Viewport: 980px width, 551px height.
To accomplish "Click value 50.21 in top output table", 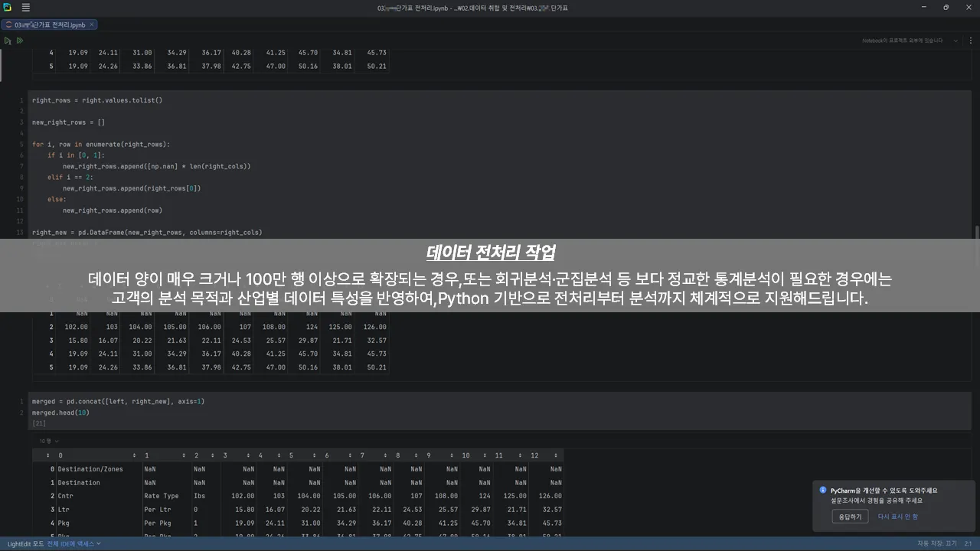I will [377, 67].
